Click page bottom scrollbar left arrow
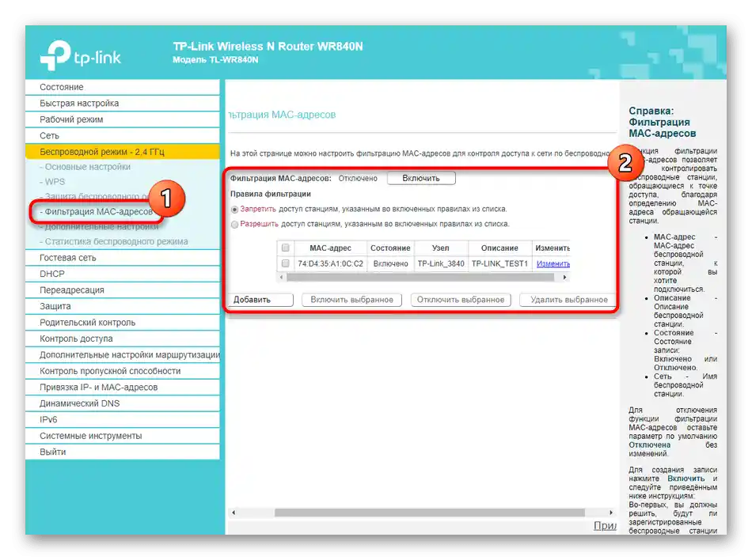Viewport: 752px width, 560px height. click(x=234, y=513)
